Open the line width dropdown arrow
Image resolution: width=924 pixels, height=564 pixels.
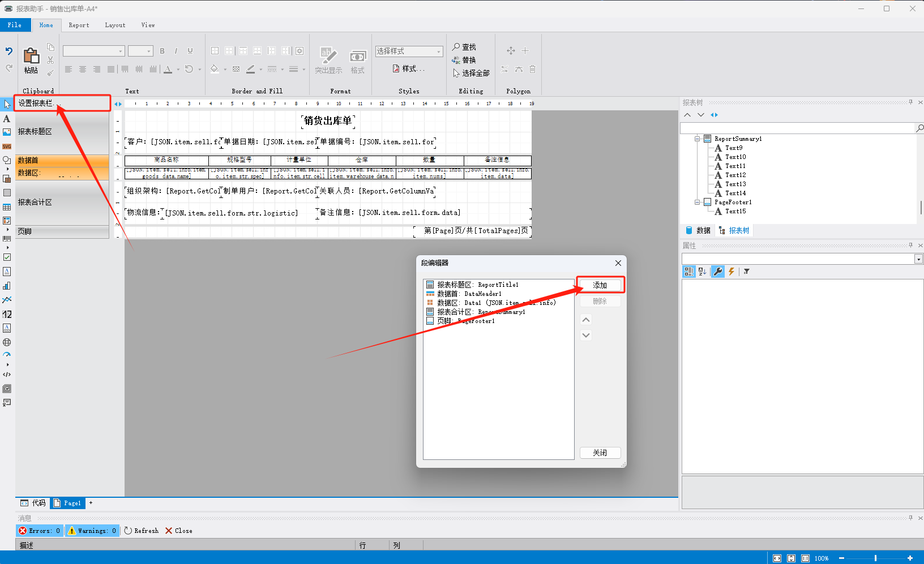(x=303, y=70)
